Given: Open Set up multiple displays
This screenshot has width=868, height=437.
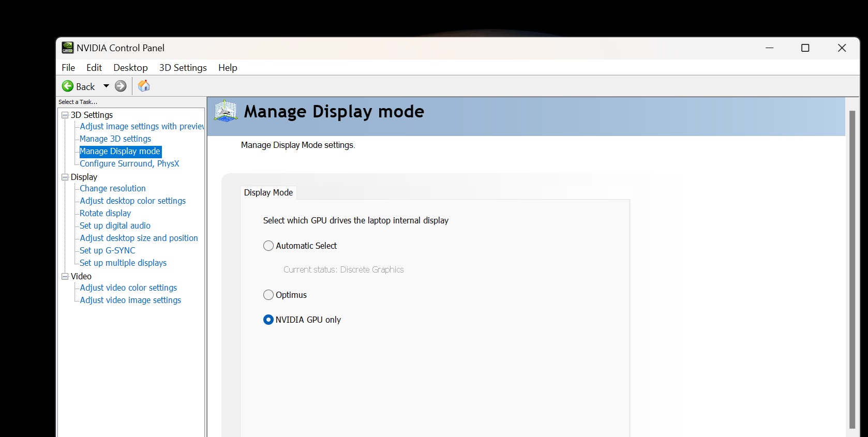Looking at the screenshot, I should pos(123,263).
